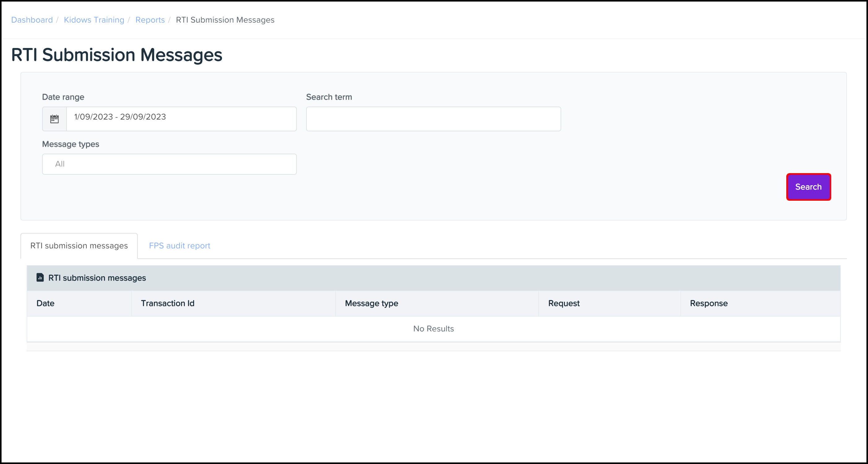The width and height of the screenshot is (868, 464).
Task: Click the Message type column header
Action: [x=371, y=304]
